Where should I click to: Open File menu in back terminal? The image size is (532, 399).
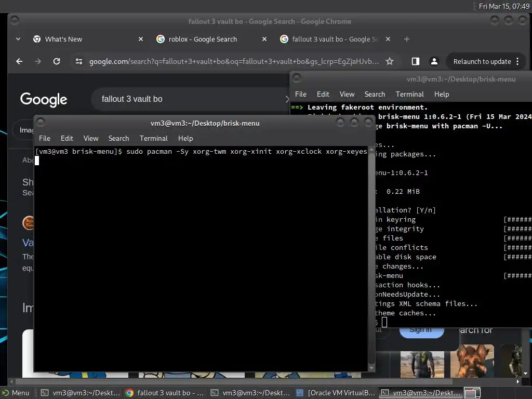[301, 95]
